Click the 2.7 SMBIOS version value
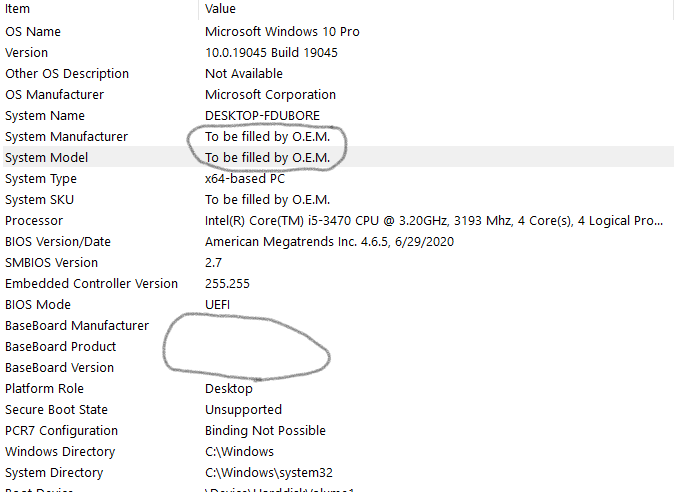 tap(213, 263)
